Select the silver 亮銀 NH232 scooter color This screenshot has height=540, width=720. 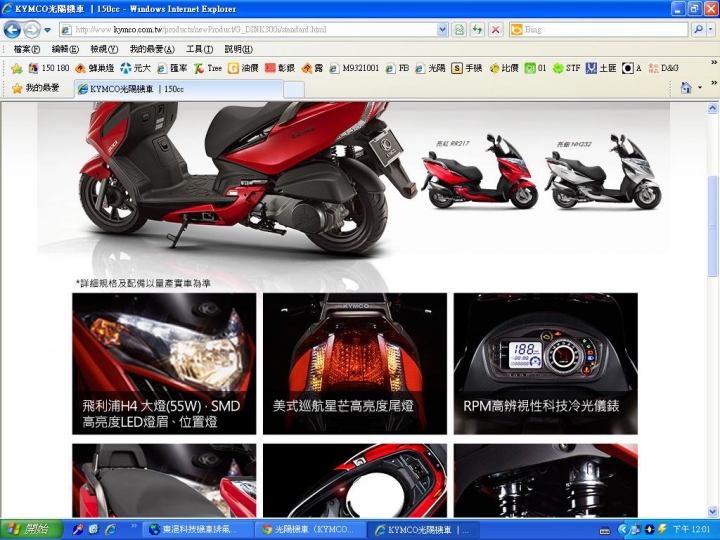(603, 174)
